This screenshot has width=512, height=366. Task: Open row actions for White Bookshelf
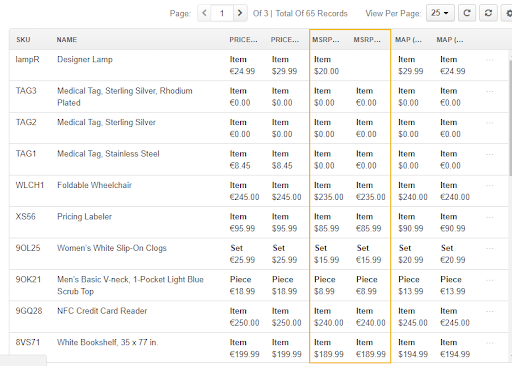pyautogui.click(x=490, y=343)
